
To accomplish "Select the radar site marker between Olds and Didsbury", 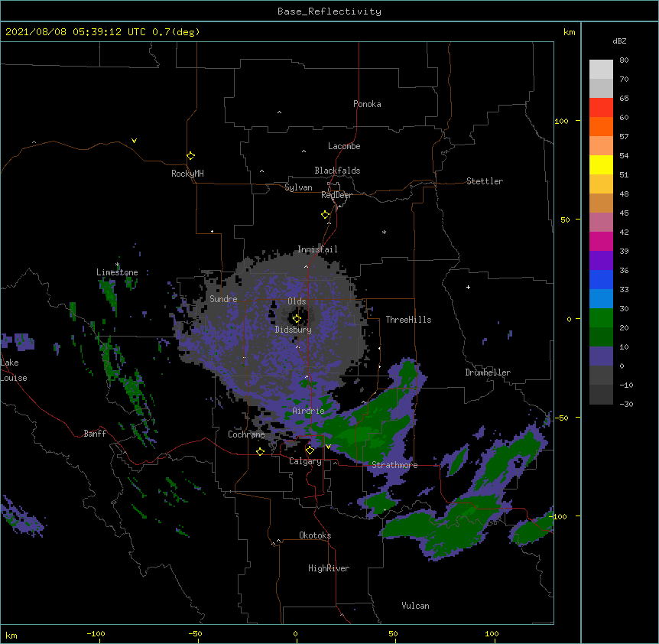I will pyautogui.click(x=297, y=318).
